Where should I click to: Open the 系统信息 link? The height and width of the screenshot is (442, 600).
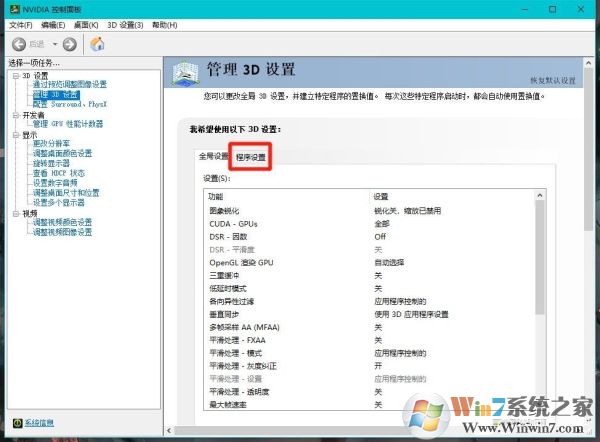[39, 423]
